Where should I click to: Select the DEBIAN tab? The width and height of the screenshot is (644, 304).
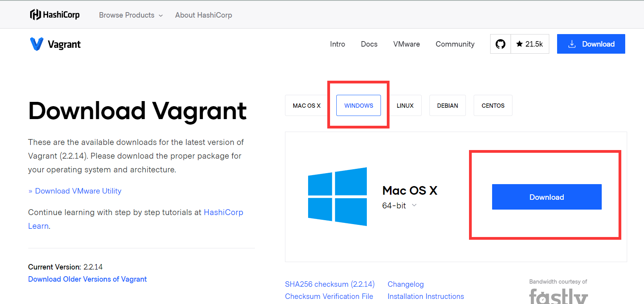(x=447, y=105)
